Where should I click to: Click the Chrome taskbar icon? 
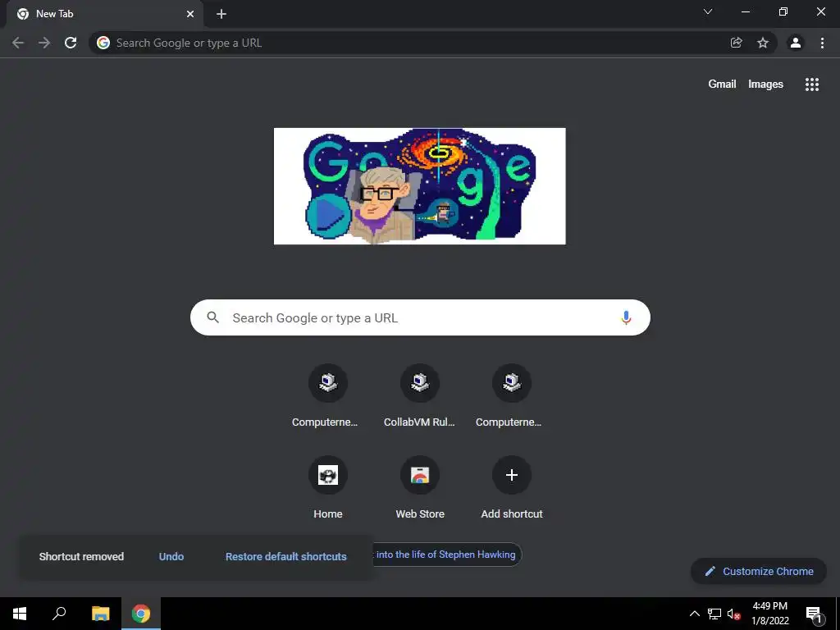141,614
